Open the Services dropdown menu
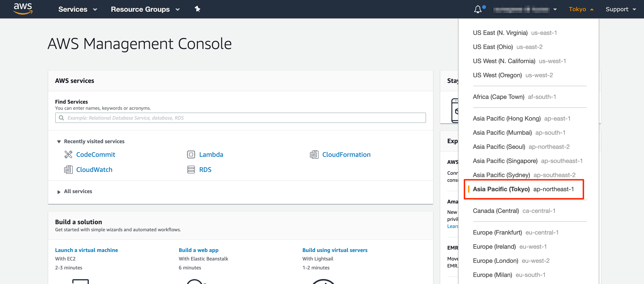The image size is (644, 284). coord(78,9)
